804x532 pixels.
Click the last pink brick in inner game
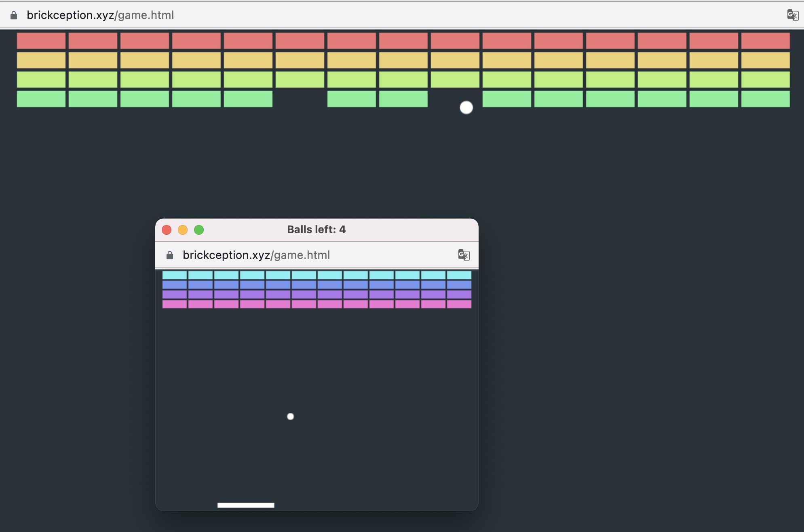pyautogui.click(x=459, y=304)
